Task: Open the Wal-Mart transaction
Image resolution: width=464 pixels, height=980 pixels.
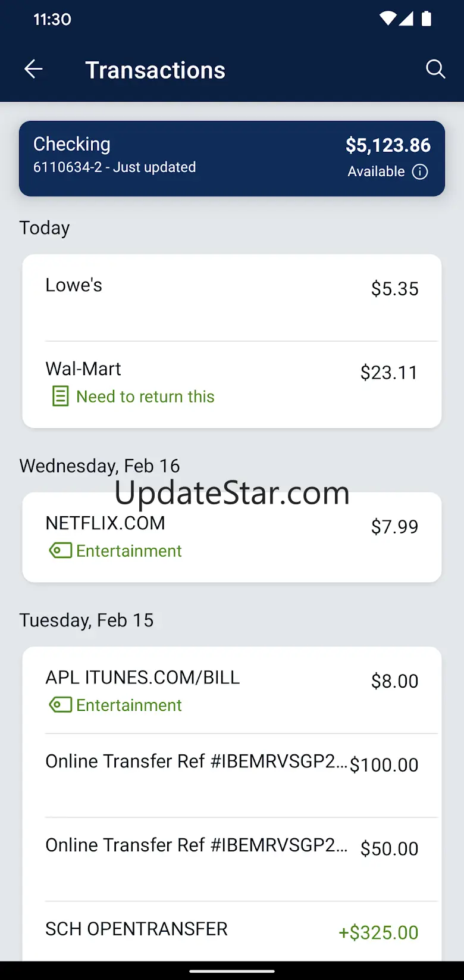Action: pos(232,385)
